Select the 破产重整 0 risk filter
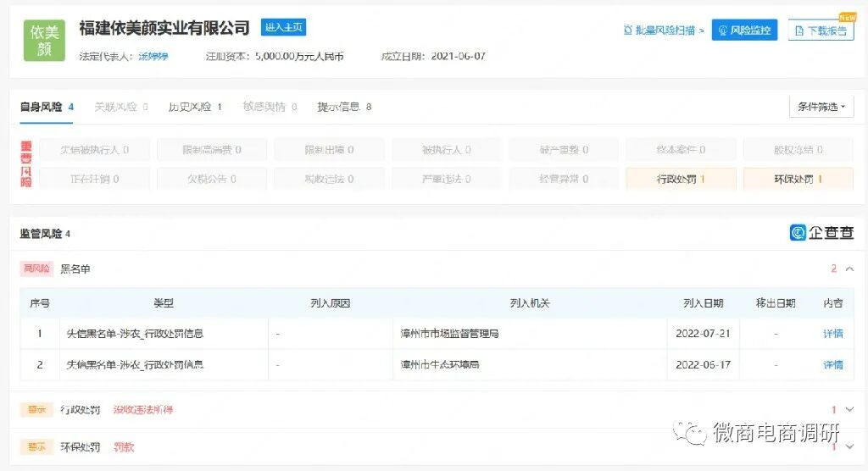Screen dimensions: 868x471 click(564, 149)
